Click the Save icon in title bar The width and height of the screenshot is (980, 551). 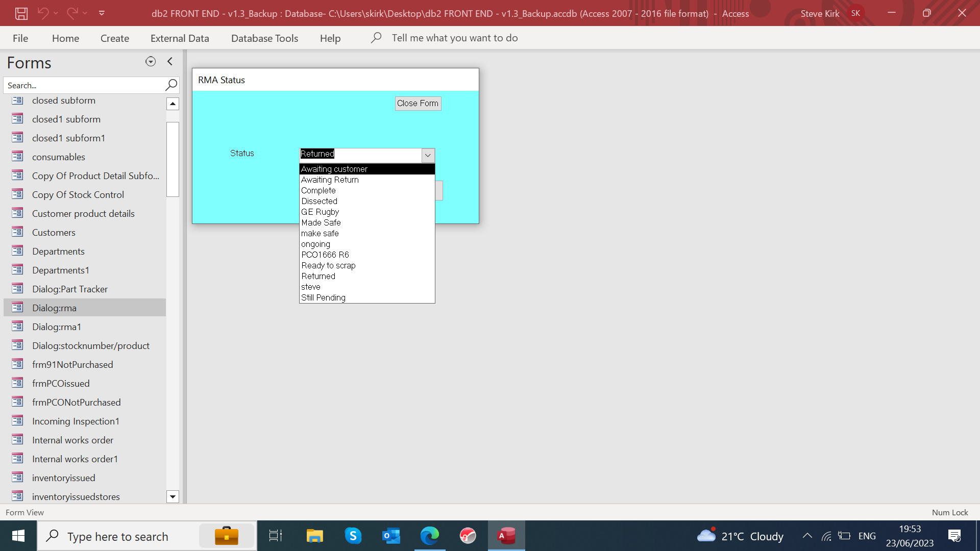[x=21, y=14]
